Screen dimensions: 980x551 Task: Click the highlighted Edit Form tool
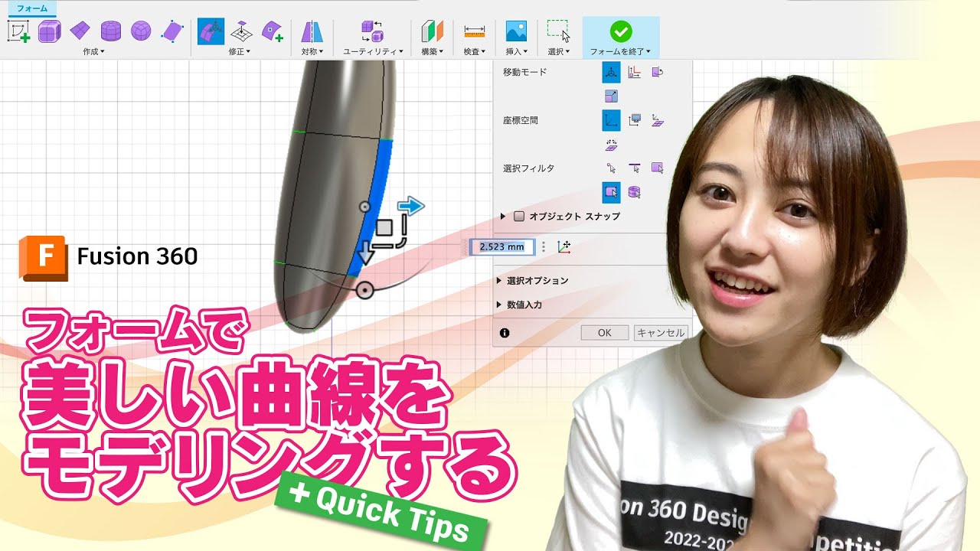coord(211,31)
